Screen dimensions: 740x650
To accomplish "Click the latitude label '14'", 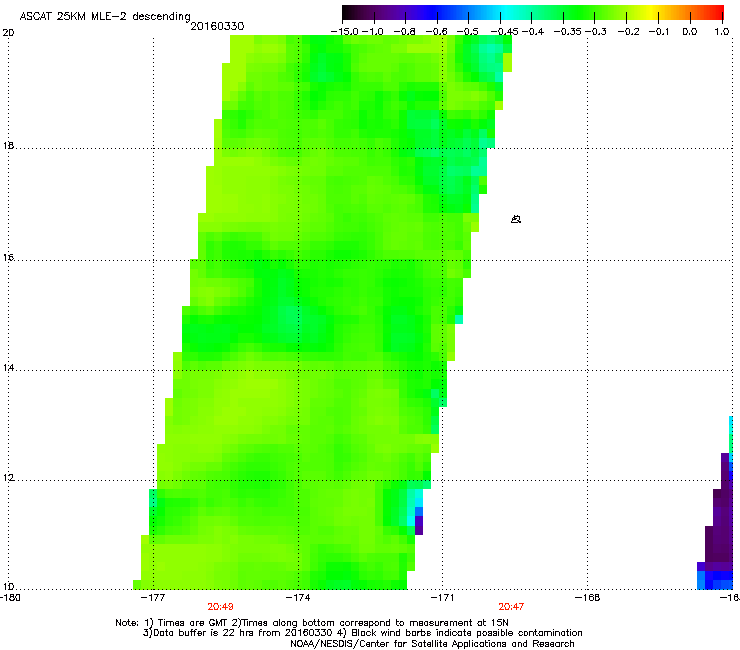I will pos(8,367).
